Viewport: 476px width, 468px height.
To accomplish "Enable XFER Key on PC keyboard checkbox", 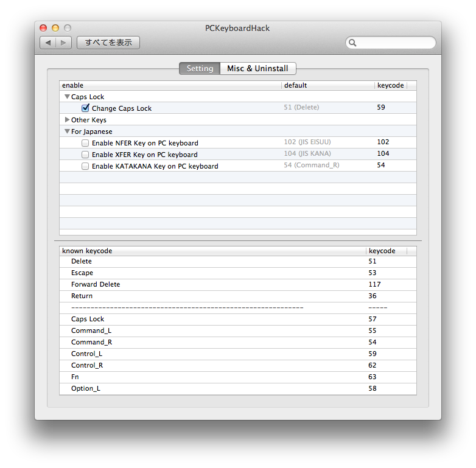I will coord(85,155).
